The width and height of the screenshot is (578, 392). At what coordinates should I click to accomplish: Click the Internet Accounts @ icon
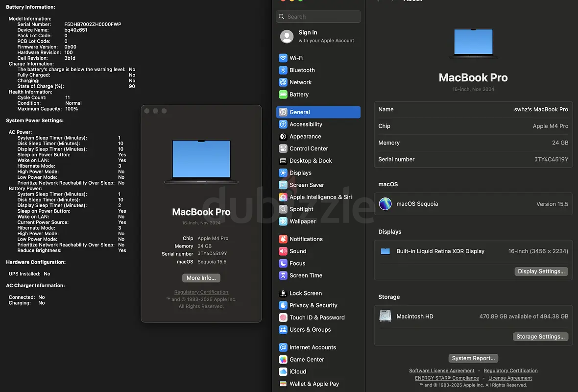(283, 347)
